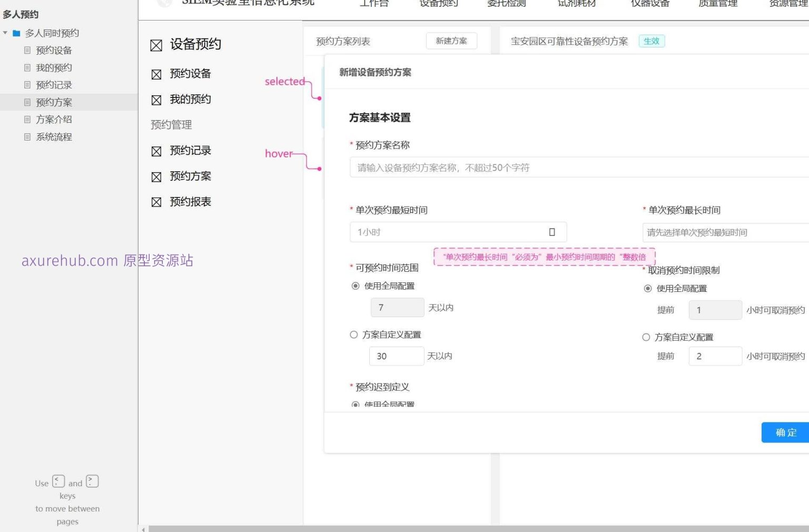Click the 新建方案 button
This screenshot has width=809, height=532.
click(451, 41)
